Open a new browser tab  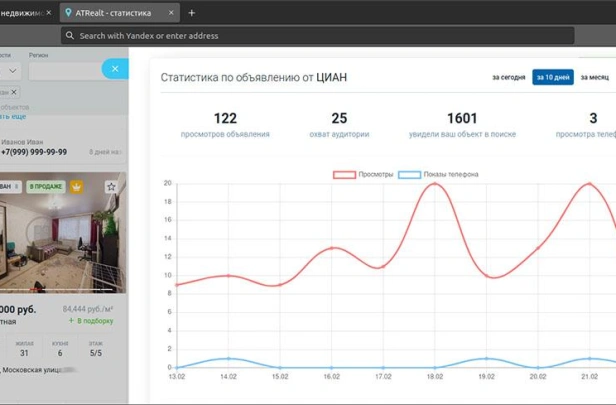click(192, 13)
